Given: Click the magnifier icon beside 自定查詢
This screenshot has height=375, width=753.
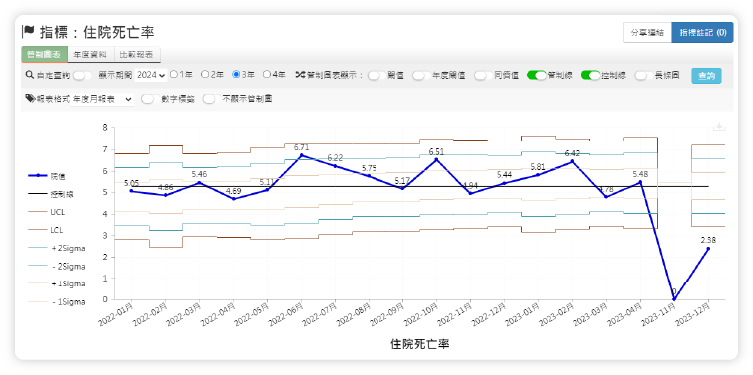Looking at the screenshot, I should (29, 75).
